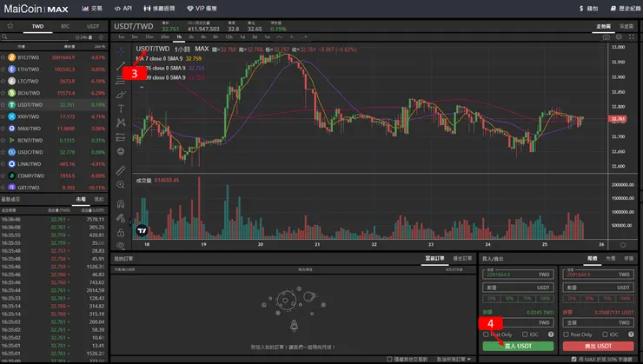Open the API menu item
The image size is (643, 364).
123,8
